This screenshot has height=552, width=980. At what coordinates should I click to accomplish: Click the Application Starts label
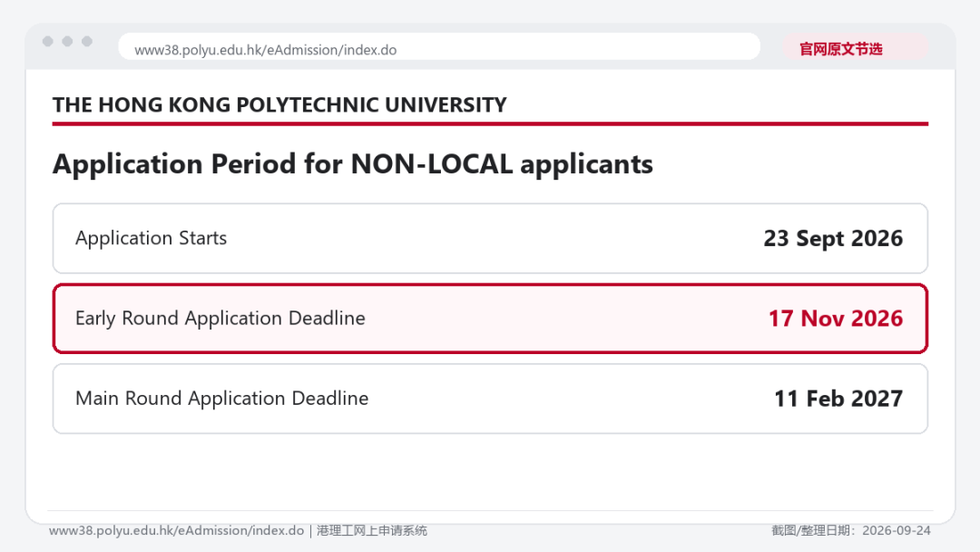click(151, 238)
